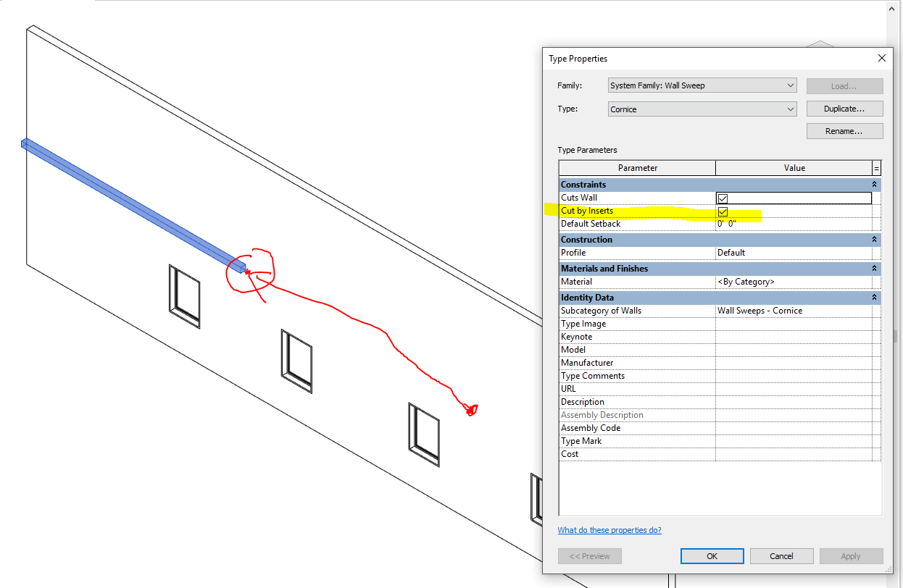Confirm type properties with OK

[712, 555]
